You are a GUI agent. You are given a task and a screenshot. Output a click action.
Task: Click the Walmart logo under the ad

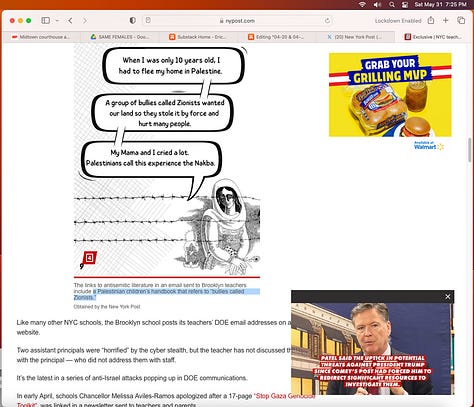429,146
